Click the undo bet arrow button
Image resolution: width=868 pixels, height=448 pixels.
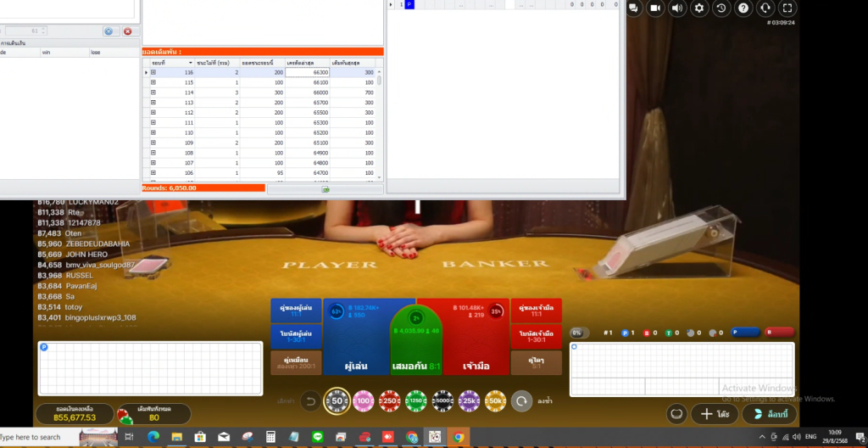tap(311, 400)
